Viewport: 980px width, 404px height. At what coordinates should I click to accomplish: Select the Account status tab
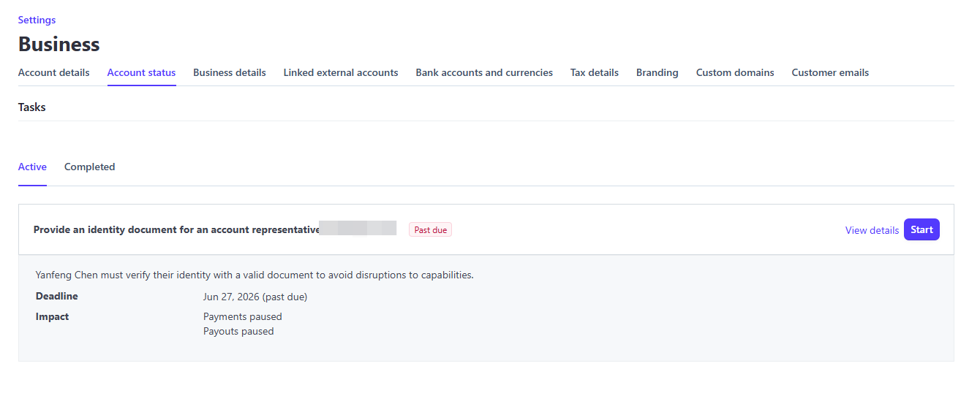click(x=141, y=72)
